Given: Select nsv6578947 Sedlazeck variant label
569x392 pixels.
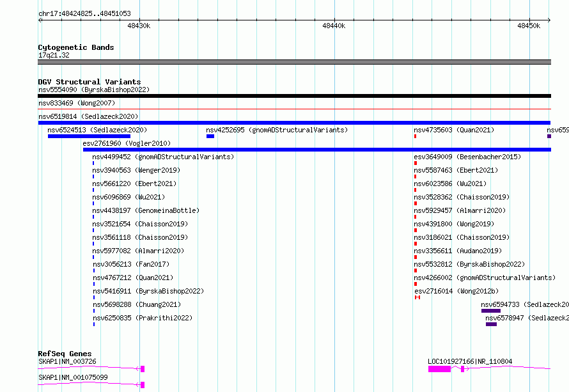Looking at the screenshot, I should point(527,318).
